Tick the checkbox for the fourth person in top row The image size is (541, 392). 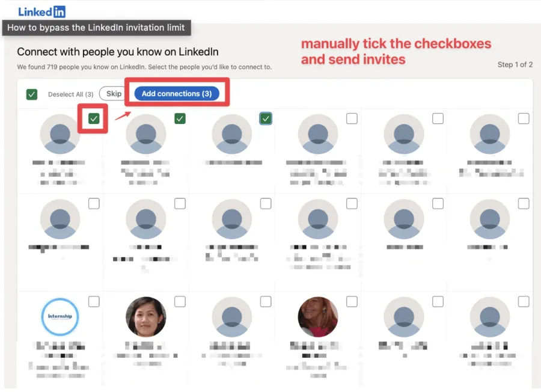click(x=352, y=118)
